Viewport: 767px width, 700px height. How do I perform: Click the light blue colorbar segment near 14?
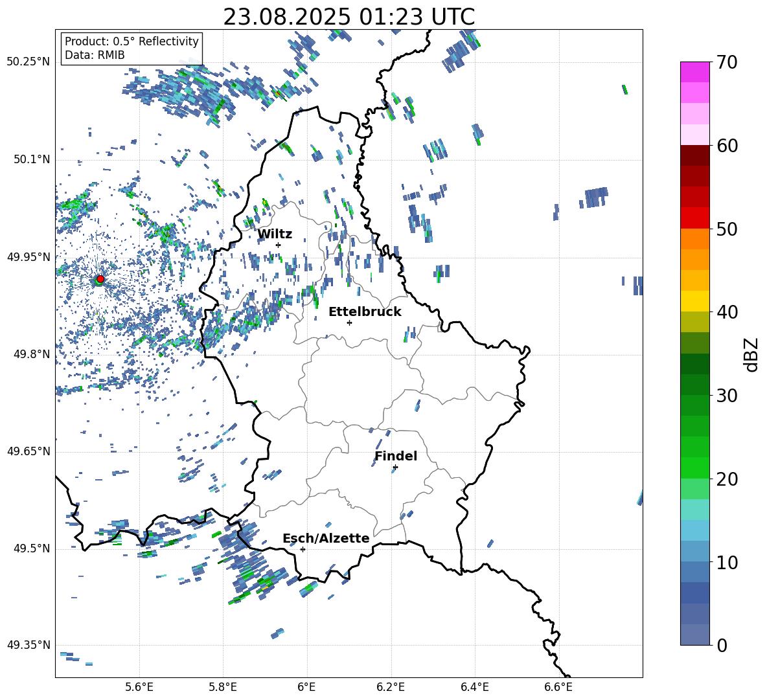[x=694, y=530]
